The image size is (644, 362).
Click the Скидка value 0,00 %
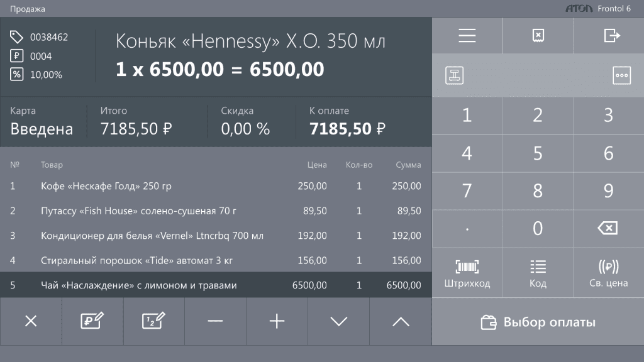pos(245,121)
